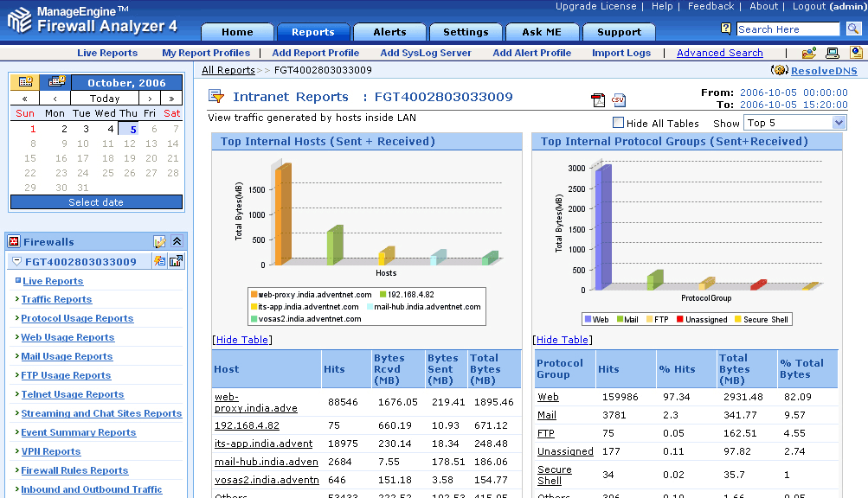Image resolution: width=868 pixels, height=498 pixels.
Task: Click the computer monitor icon in toolbar
Action: [833, 54]
